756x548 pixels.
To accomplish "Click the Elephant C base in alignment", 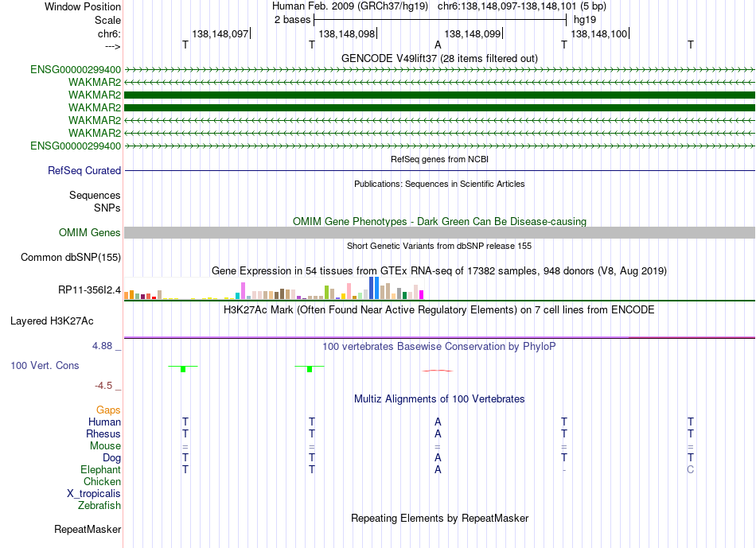I will click(691, 469).
